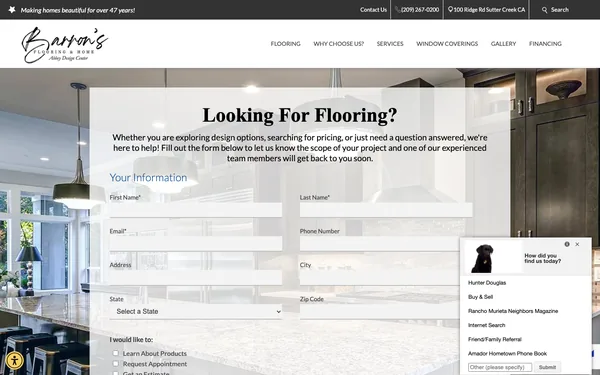Open the Services menu
This screenshot has height=375, width=600.
pyautogui.click(x=390, y=44)
